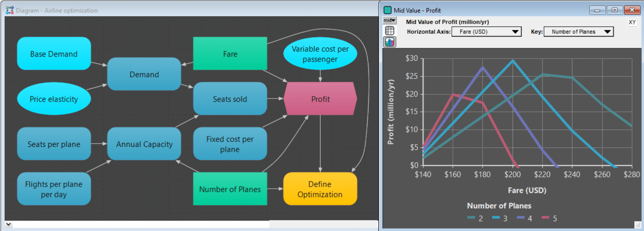Click the teal legend swatch for 2 planes
This screenshot has width=644, height=231.
click(x=471, y=218)
